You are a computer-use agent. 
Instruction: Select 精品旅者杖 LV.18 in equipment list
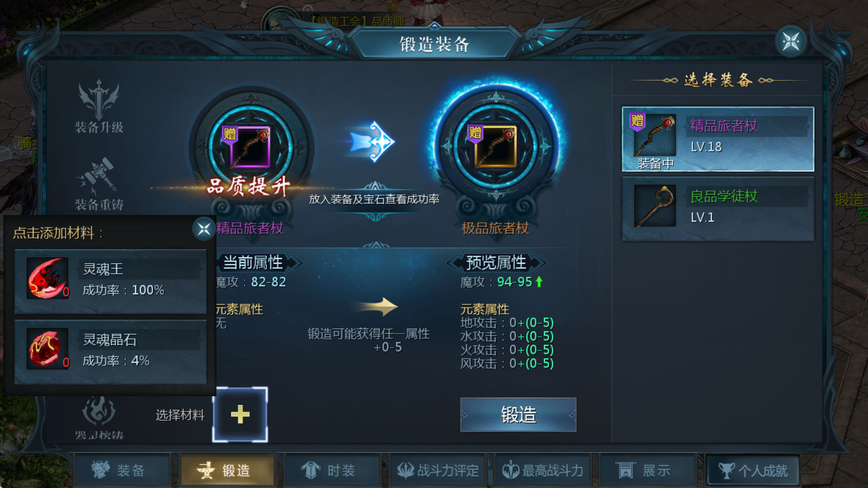(x=718, y=139)
